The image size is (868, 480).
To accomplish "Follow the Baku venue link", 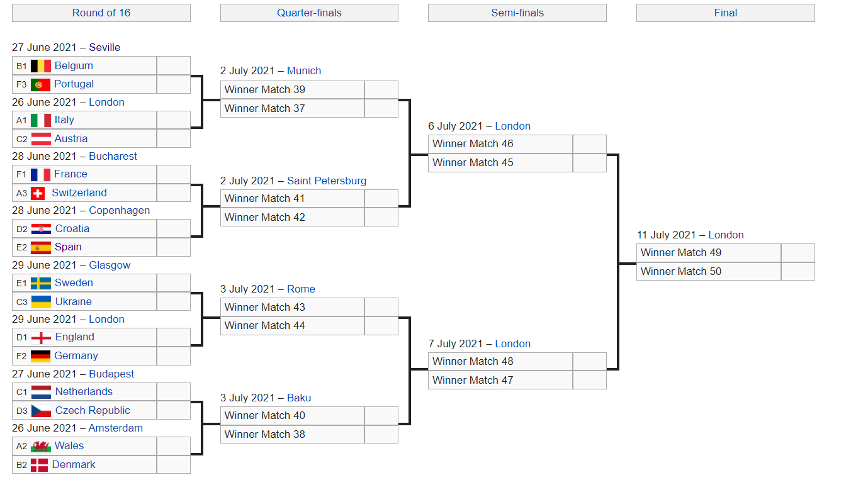I will [x=299, y=398].
